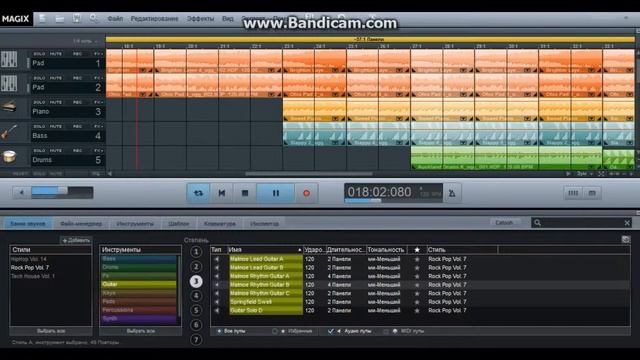
Task: Open FX dropdown on Pad track 1
Action: click(98, 54)
